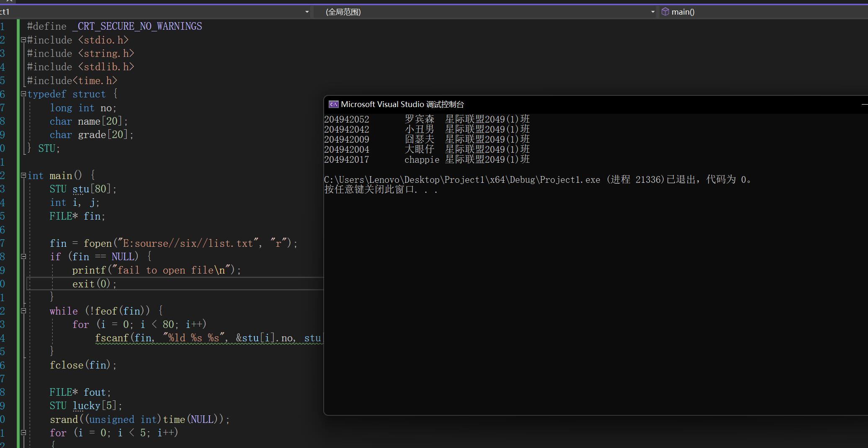Click the fopen list.txt line
This screenshot has width=868, height=448.
pyautogui.click(x=174, y=243)
